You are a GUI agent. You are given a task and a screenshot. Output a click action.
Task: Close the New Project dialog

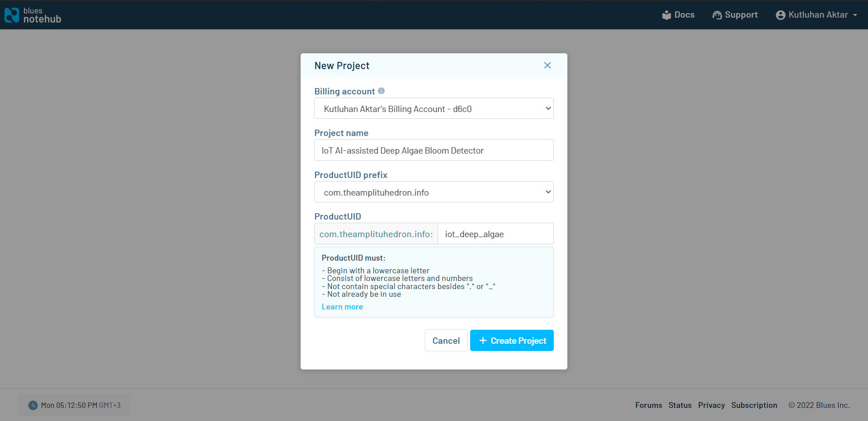click(x=547, y=65)
